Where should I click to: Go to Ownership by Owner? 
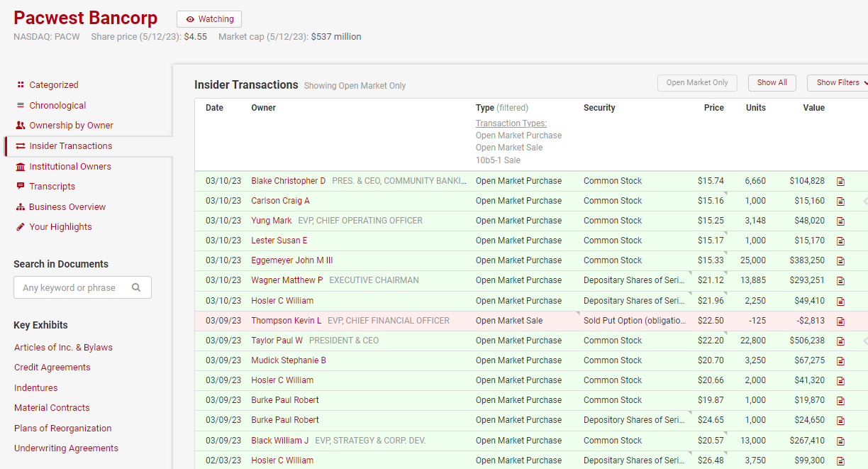pyautogui.click(x=71, y=125)
